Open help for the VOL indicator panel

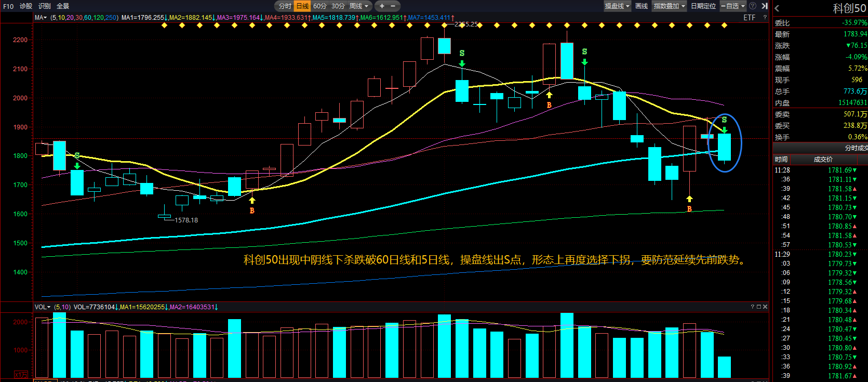click(x=752, y=307)
